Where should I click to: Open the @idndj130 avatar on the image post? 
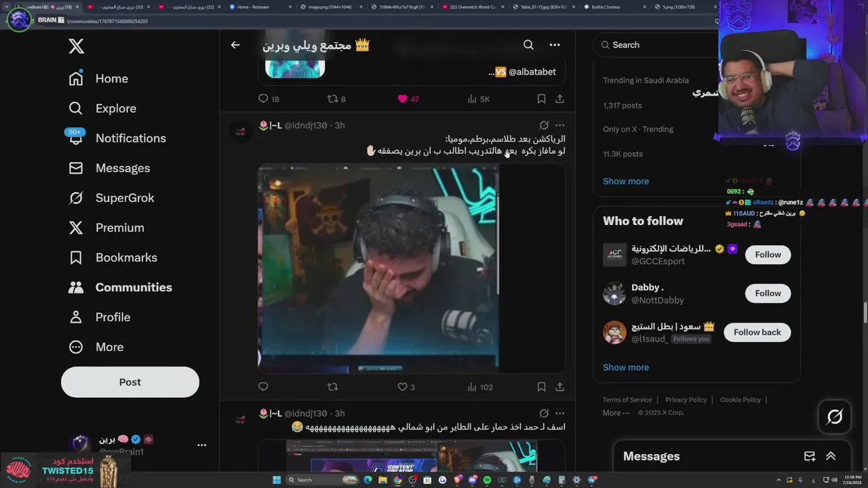[240, 131]
